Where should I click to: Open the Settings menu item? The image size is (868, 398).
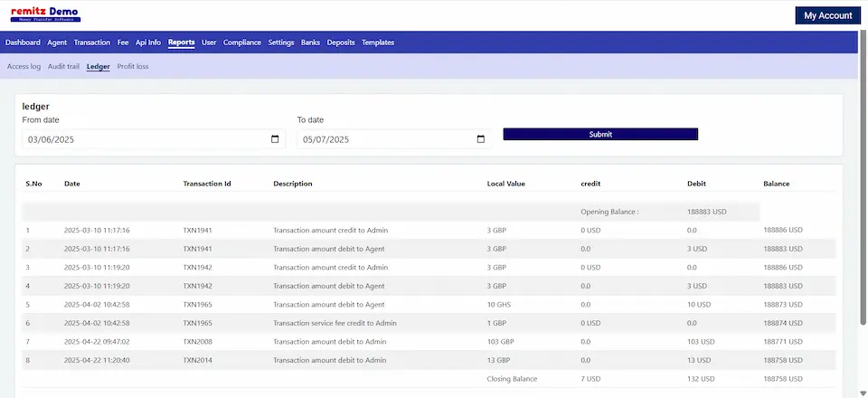click(281, 43)
